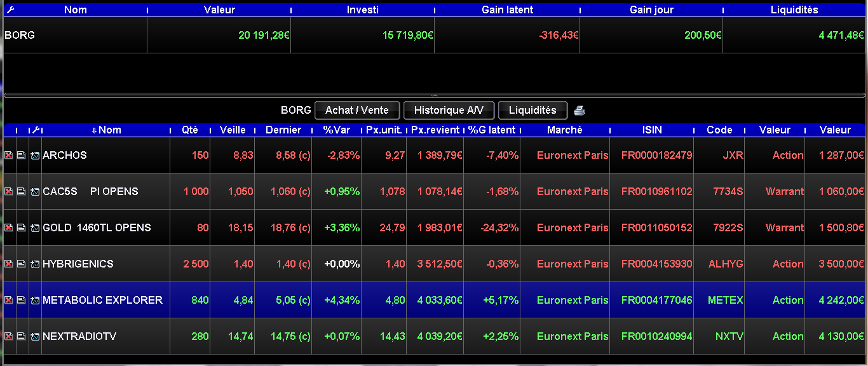The image size is (868, 366).
Task: Open document icon in HYBRIGENICS row
Action: click(x=22, y=264)
